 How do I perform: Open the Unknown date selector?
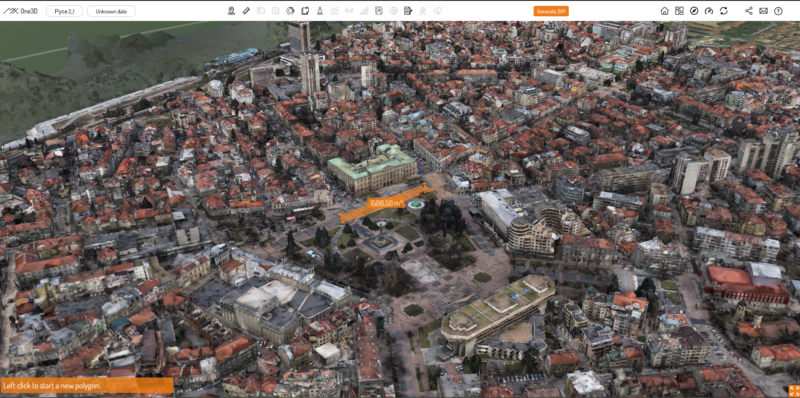click(111, 11)
